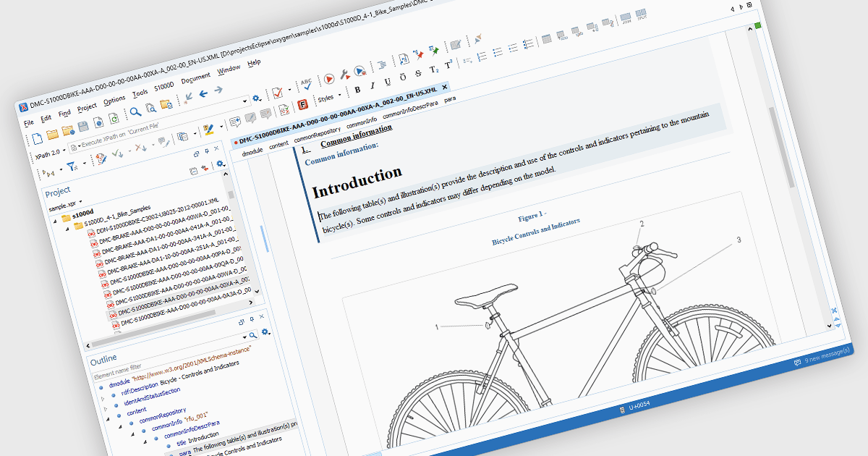Open the Document menu
Screen dimensions: 868x456
(x=195, y=77)
